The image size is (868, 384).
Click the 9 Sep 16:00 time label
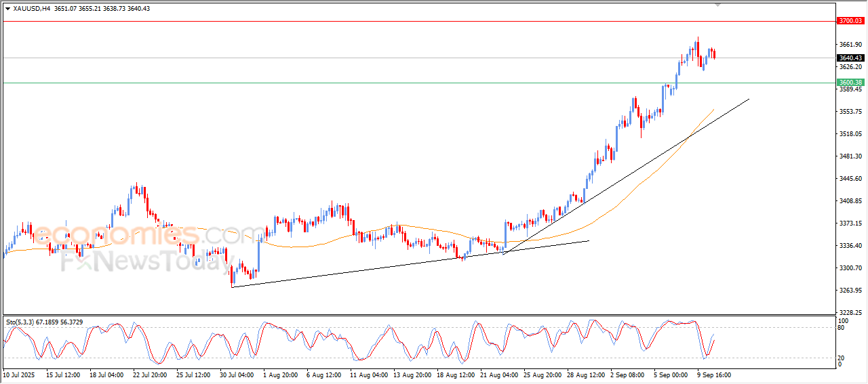pyautogui.click(x=713, y=374)
